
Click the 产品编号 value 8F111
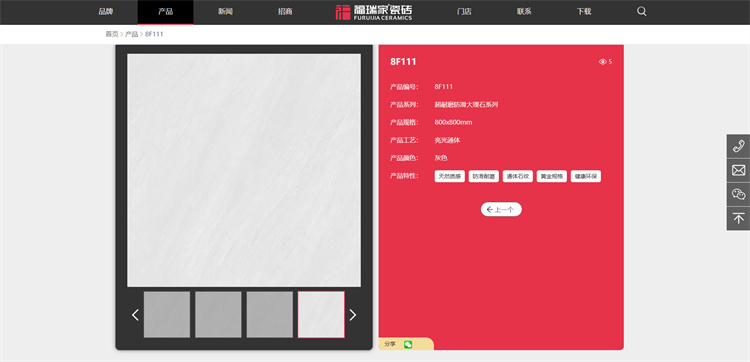point(443,87)
